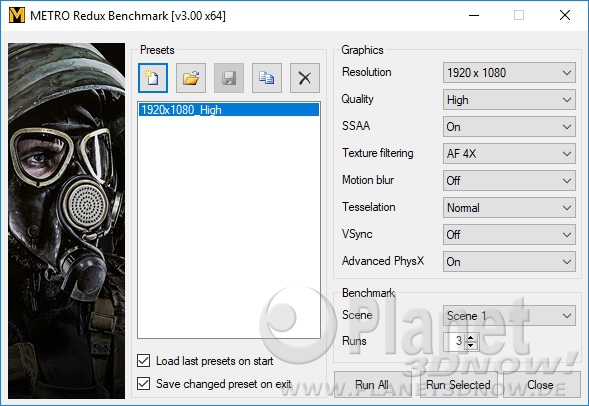
Task: Change Texture filtering from AF 4X
Action: (x=509, y=154)
